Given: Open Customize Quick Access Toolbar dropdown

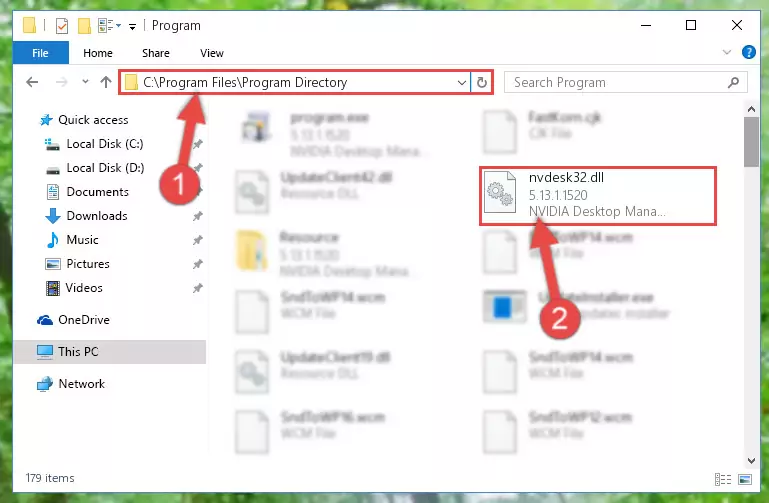Looking at the screenshot, I should coord(132,26).
